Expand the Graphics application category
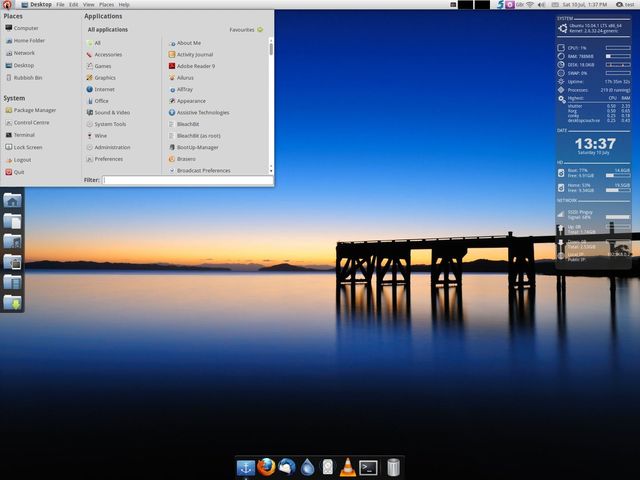 pyautogui.click(x=105, y=77)
